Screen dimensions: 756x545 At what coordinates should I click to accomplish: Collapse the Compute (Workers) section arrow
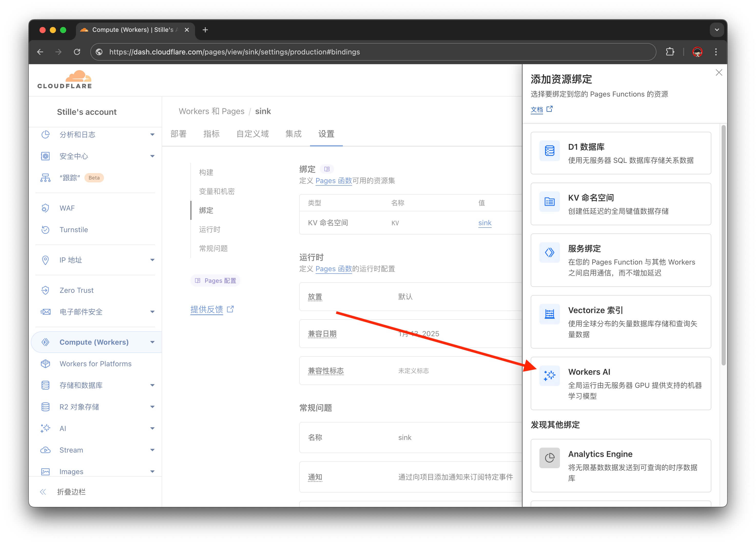coord(152,342)
